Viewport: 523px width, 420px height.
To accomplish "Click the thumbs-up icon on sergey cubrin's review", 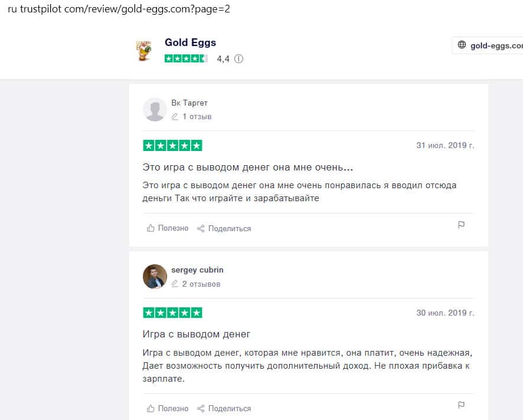I will click(x=151, y=408).
